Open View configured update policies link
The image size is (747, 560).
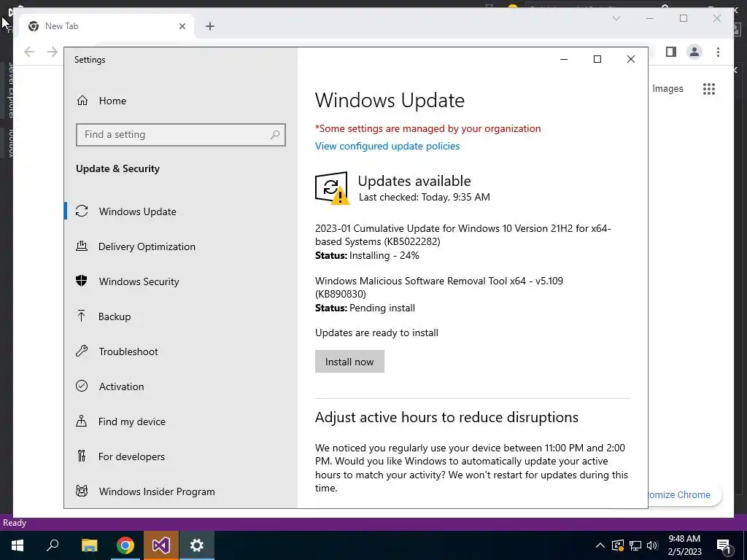click(387, 146)
